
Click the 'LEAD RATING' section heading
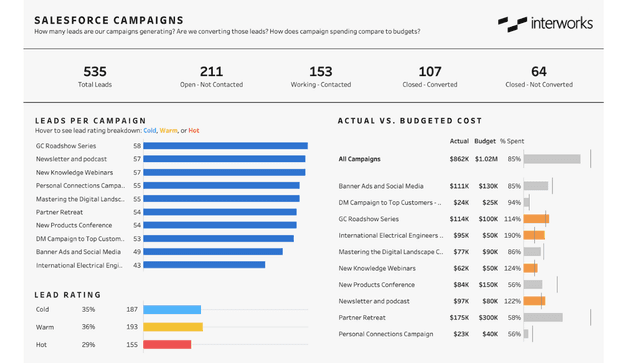67,295
